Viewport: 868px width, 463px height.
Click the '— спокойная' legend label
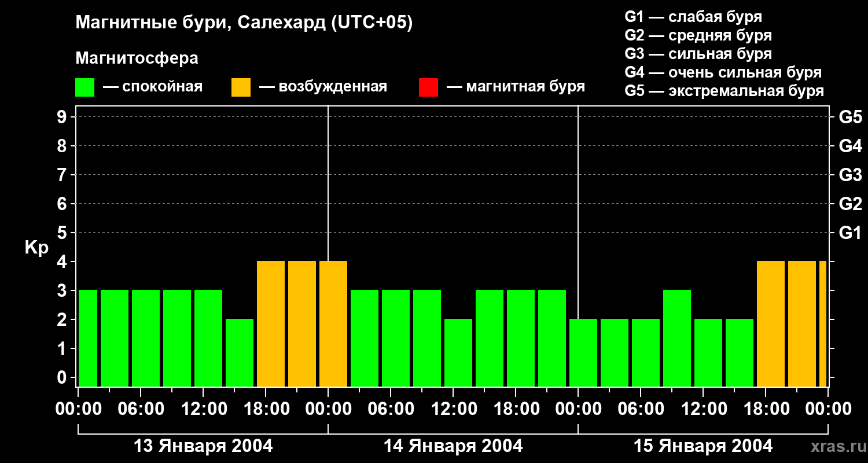coord(153,87)
